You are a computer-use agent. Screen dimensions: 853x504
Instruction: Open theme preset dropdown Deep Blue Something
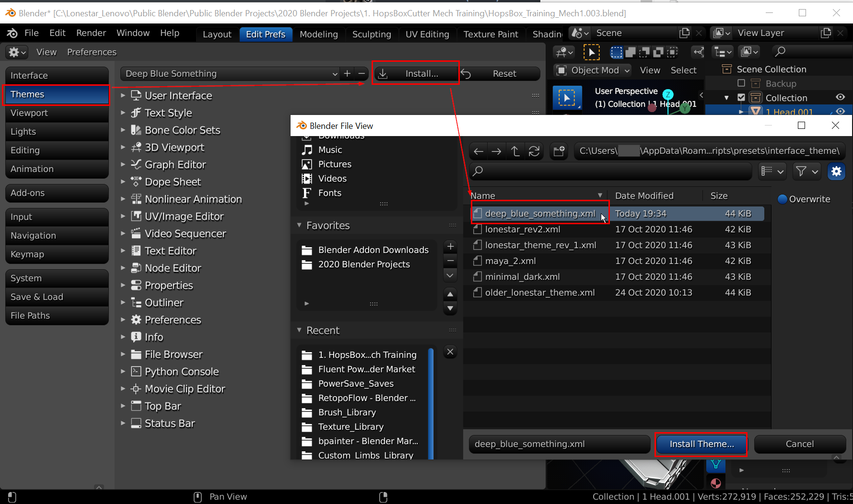coord(230,74)
